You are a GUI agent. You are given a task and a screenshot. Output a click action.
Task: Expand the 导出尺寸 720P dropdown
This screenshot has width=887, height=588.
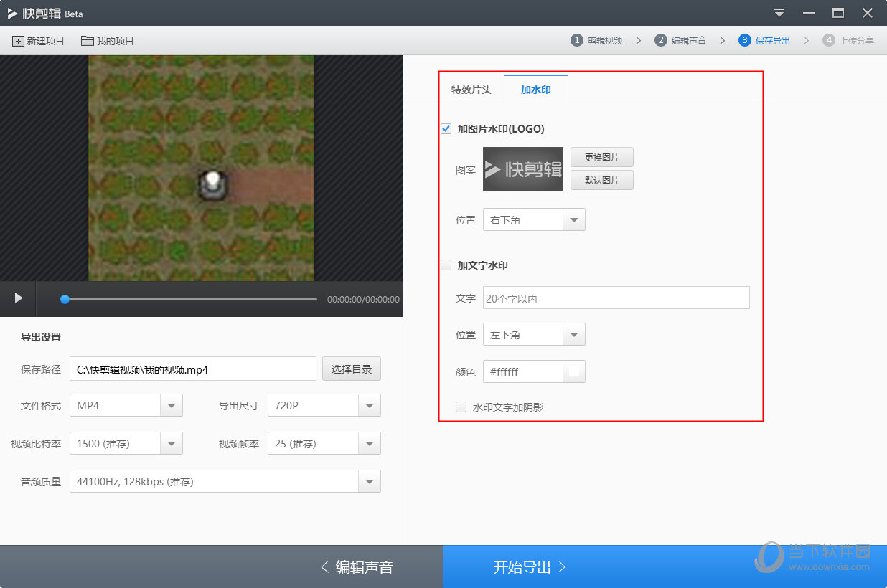[x=369, y=406]
